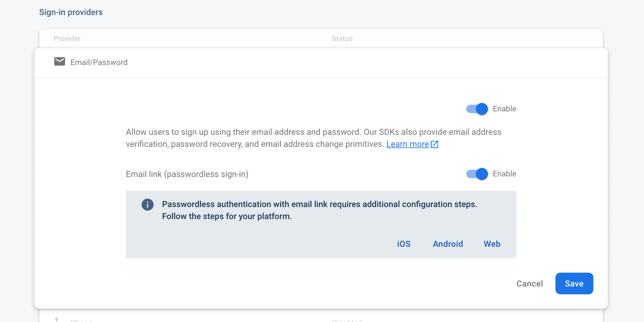This screenshot has width=644, height=322.
Task: Toggle the Email/Password Enable switch
Action: pos(477,109)
